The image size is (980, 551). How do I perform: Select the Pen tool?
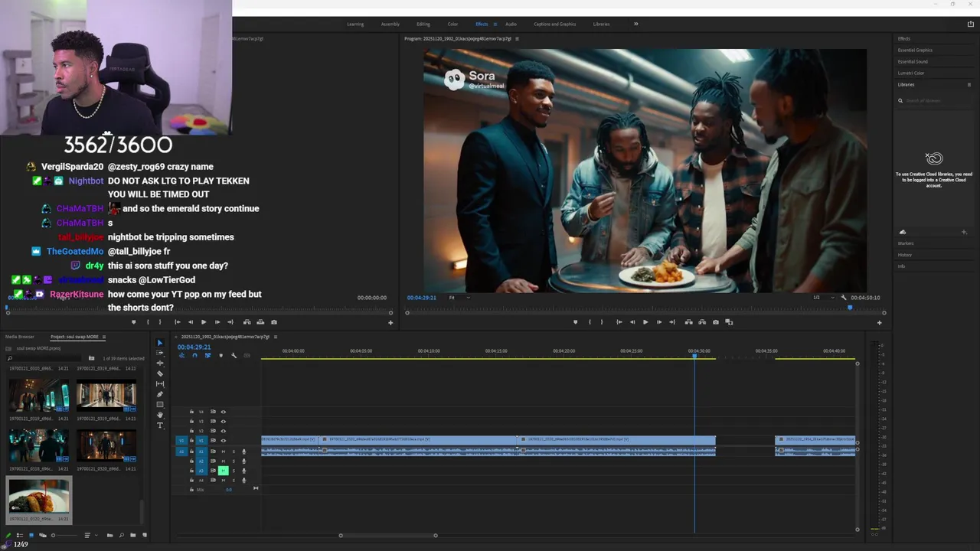(160, 394)
